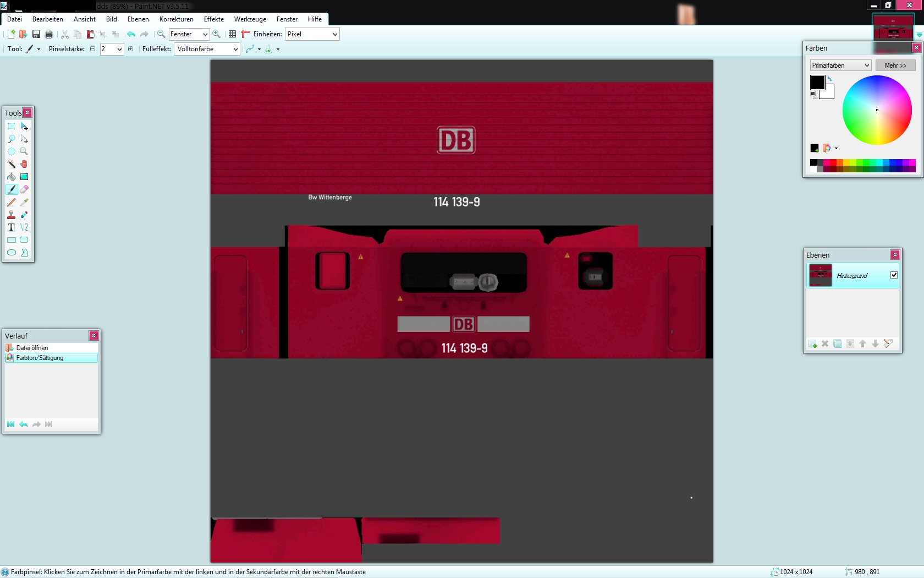Toggle antialiasing mode button

point(250,49)
